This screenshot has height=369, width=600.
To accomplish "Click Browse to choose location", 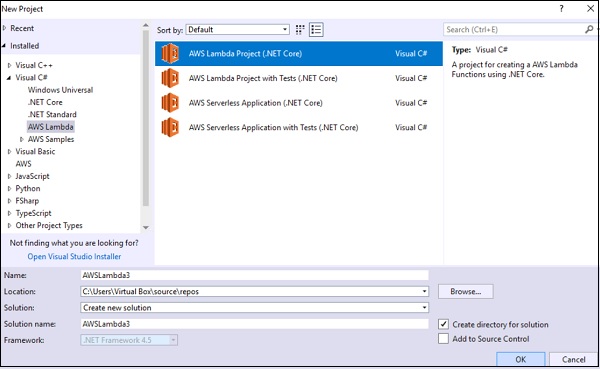I will (466, 291).
